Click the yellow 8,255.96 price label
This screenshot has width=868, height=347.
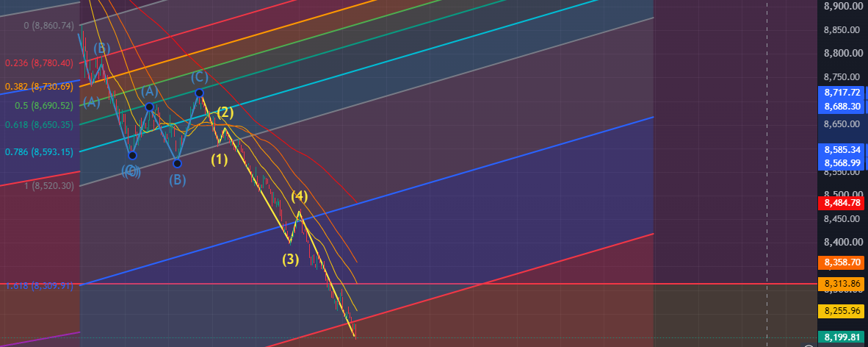coord(842,311)
